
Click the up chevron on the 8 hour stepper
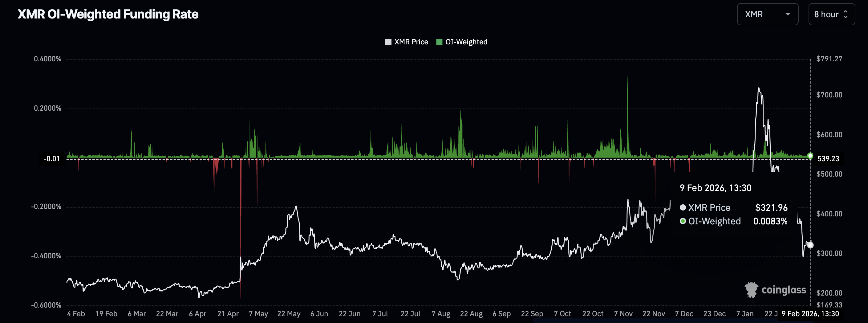coord(846,12)
